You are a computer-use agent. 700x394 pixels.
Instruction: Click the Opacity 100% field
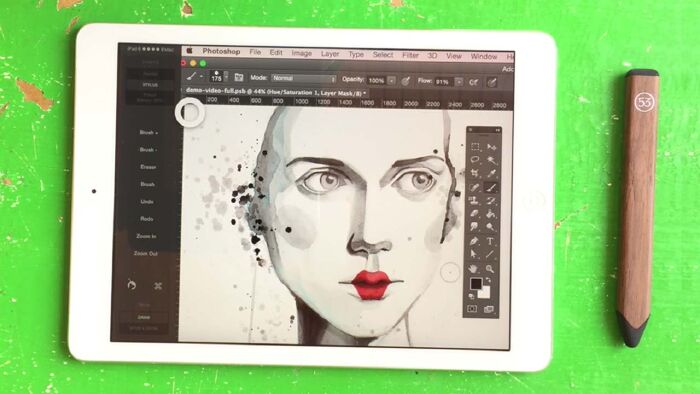pos(377,80)
